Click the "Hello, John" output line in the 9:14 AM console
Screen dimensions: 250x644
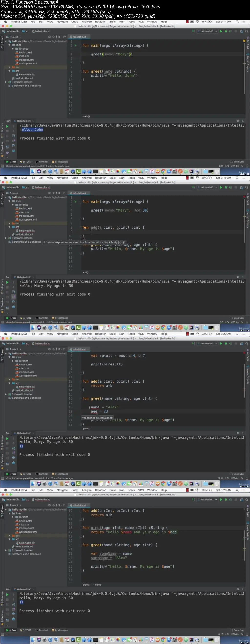(x=31, y=129)
